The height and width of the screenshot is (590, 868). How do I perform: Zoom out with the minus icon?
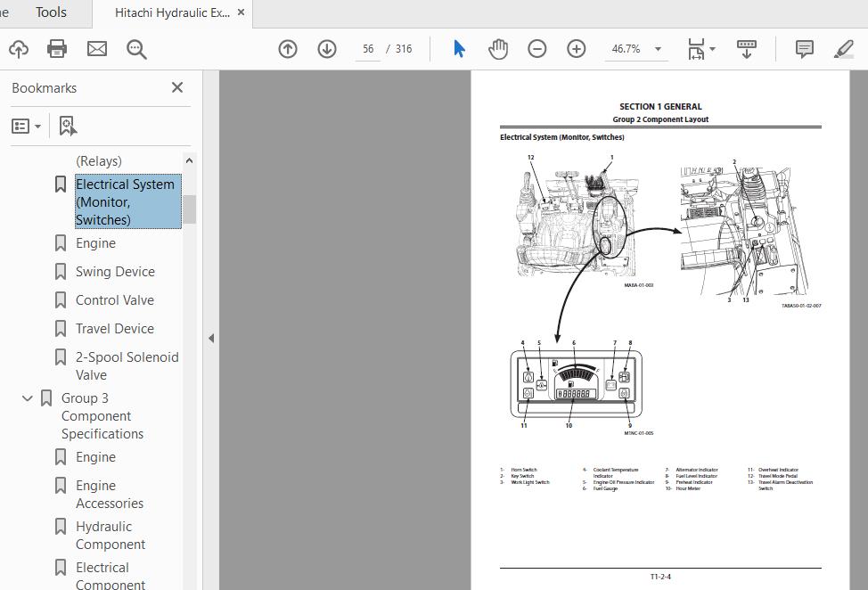click(536, 49)
